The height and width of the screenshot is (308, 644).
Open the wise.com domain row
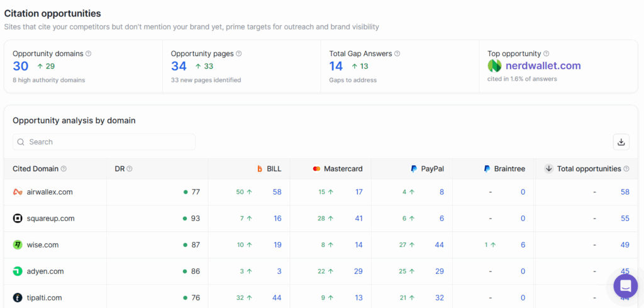[43, 244]
